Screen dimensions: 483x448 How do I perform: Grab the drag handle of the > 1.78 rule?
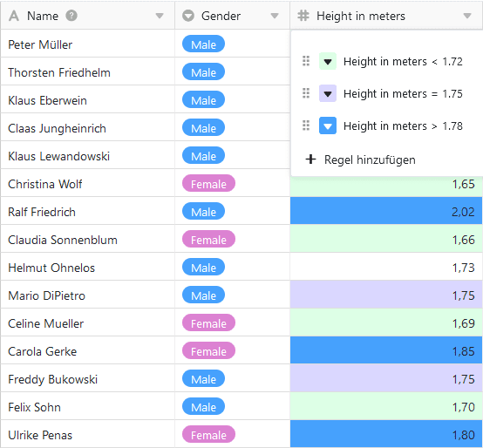(306, 126)
